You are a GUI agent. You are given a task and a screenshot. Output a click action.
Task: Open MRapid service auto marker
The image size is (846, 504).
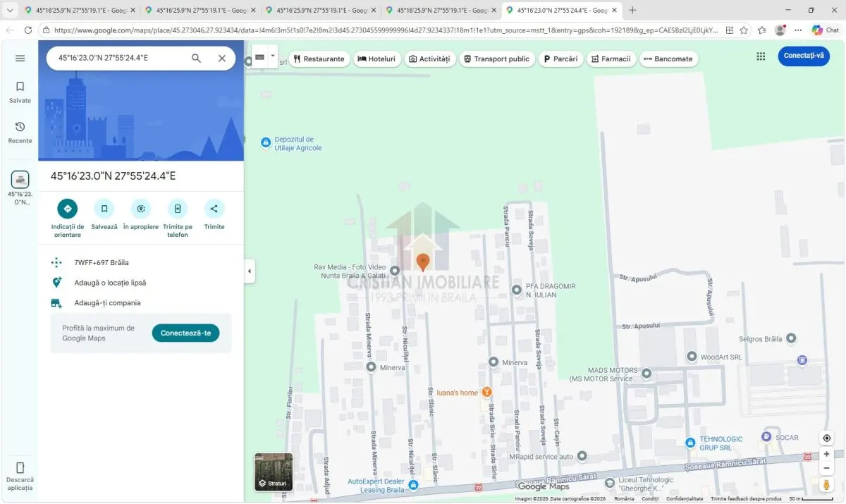(x=582, y=457)
